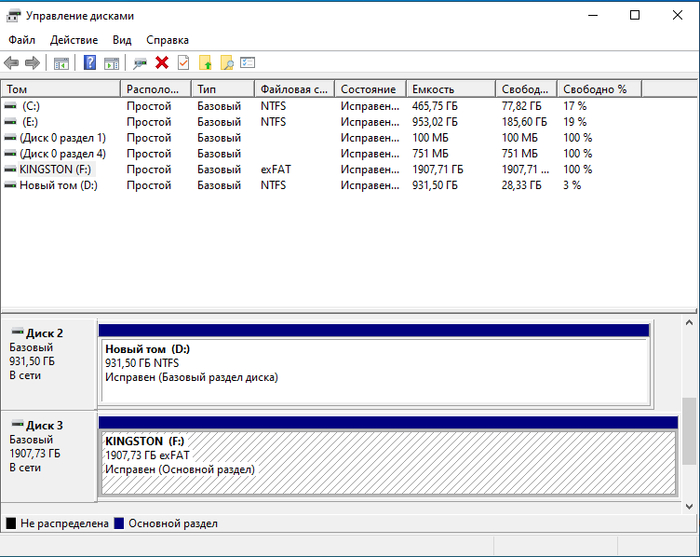Open the Действие menu
The image size is (700, 557).
74,40
